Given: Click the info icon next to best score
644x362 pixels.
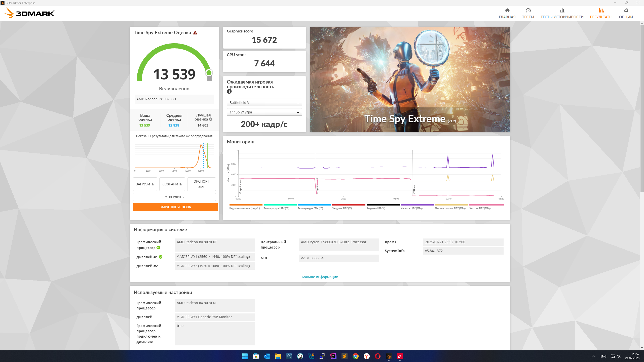Looking at the screenshot, I should [211, 119].
